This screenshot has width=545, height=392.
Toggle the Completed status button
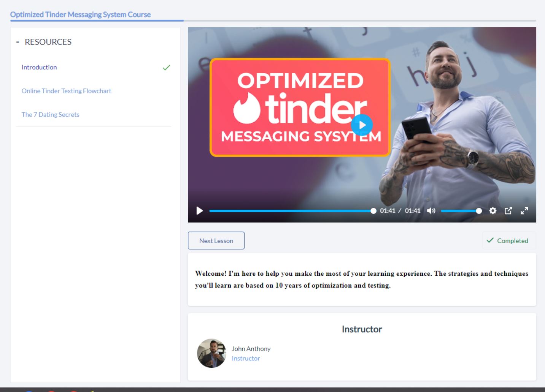[509, 240]
